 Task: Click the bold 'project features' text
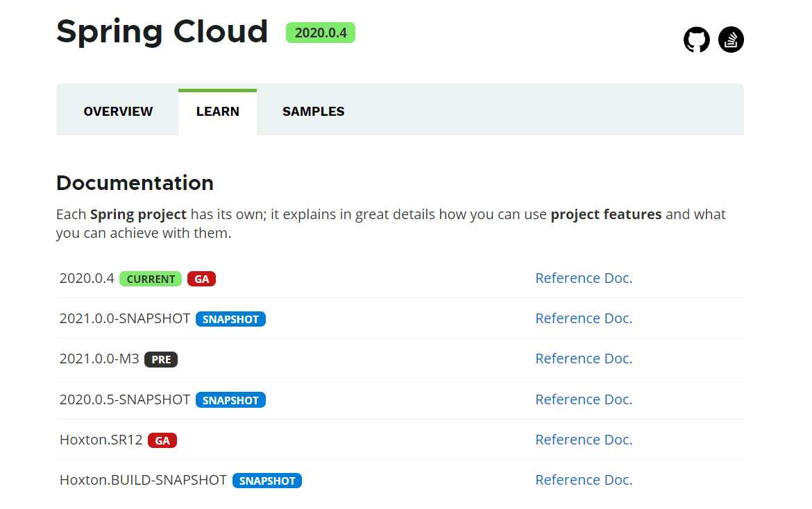point(606,214)
